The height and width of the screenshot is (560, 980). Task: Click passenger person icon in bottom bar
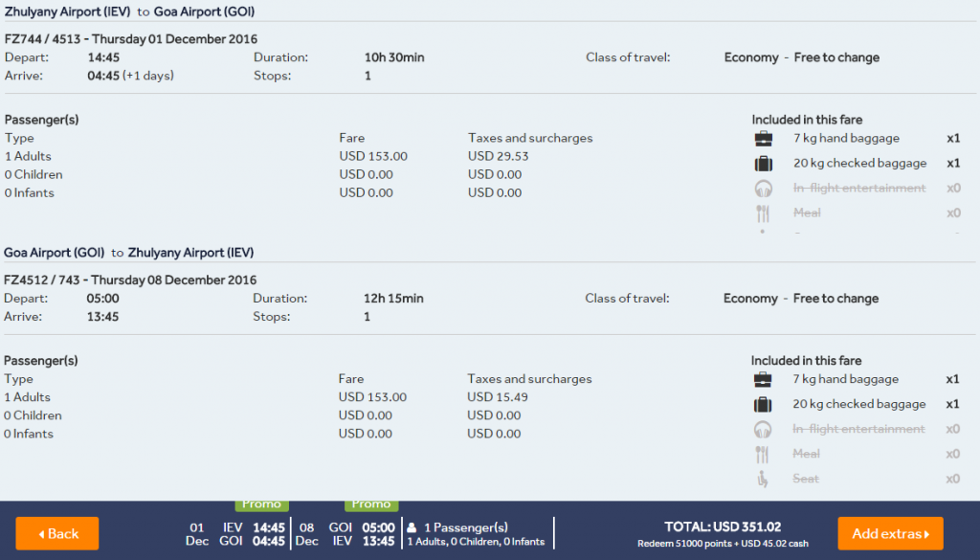click(412, 527)
